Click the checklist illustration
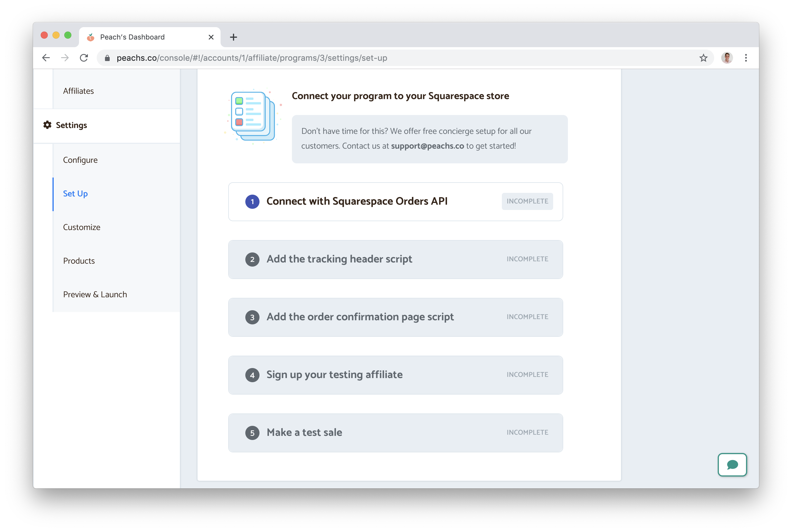 [253, 116]
